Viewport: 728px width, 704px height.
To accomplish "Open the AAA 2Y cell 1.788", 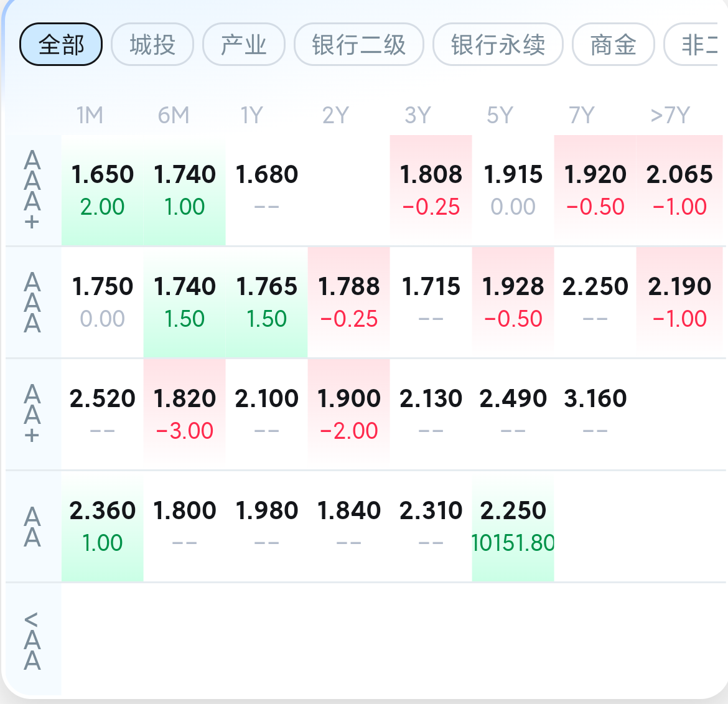I will click(348, 302).
